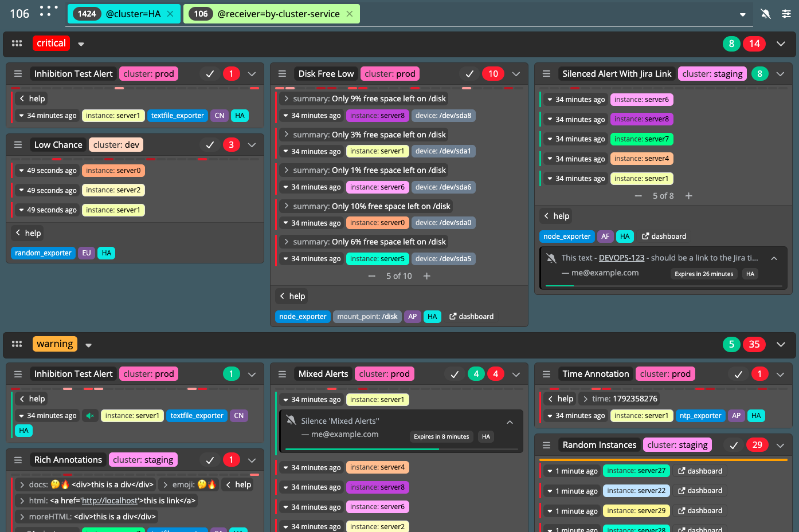Click the grid icon left of critical label
Viewport: 799px width, 532px height.
(x=17, y=44)
